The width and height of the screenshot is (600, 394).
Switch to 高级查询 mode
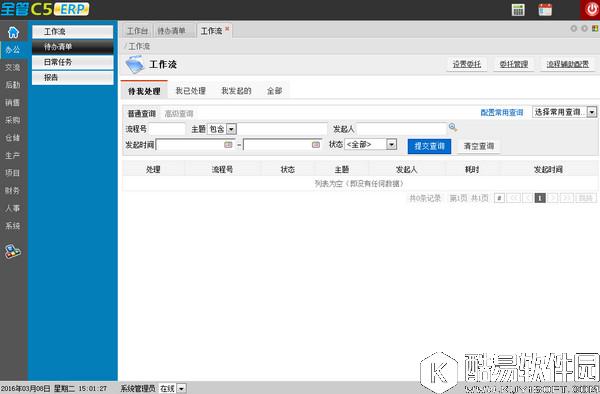pyautogui.click(x=179, y=114)
